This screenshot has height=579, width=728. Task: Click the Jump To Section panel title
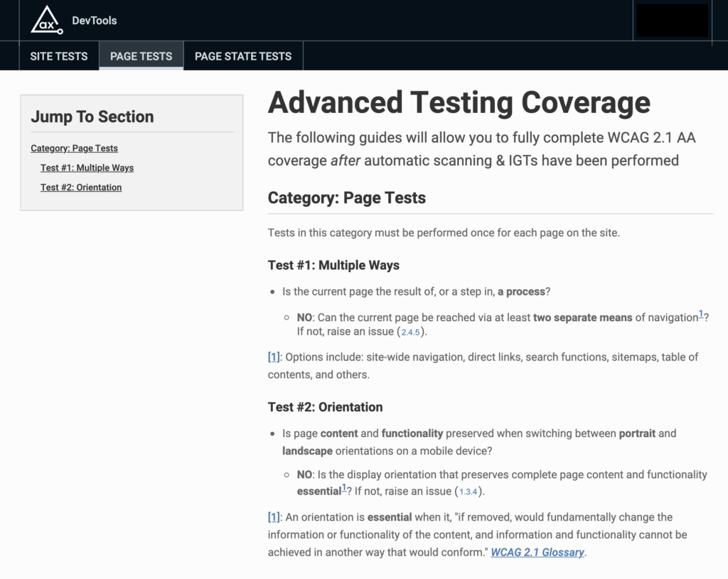[92, 117]
